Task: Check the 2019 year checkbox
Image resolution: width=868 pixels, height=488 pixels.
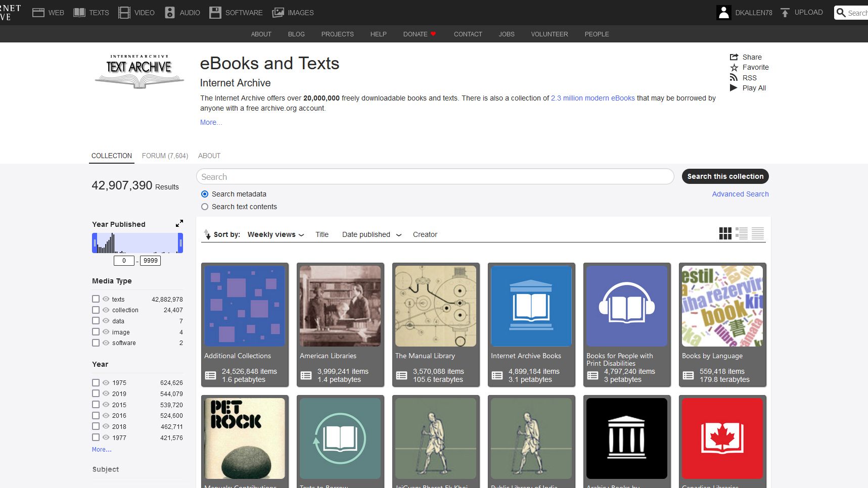Action: [x=96, y=394]
